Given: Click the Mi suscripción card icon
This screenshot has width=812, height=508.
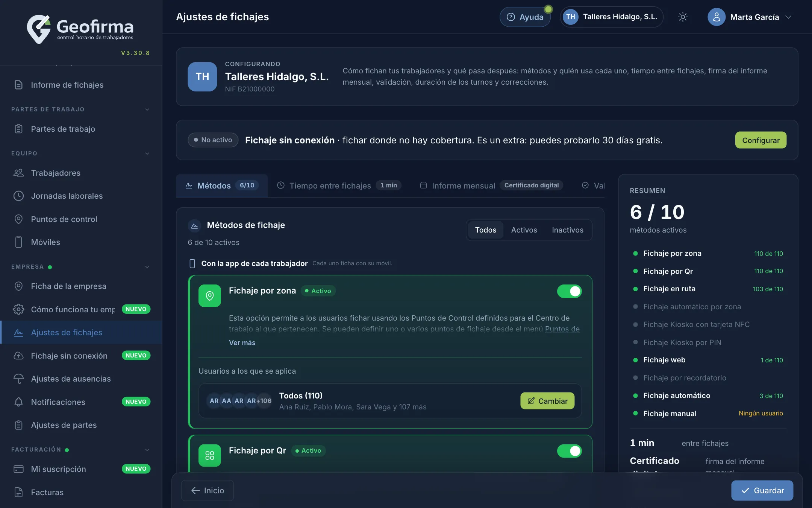Looking at the screenshot, I should [18, 469].
